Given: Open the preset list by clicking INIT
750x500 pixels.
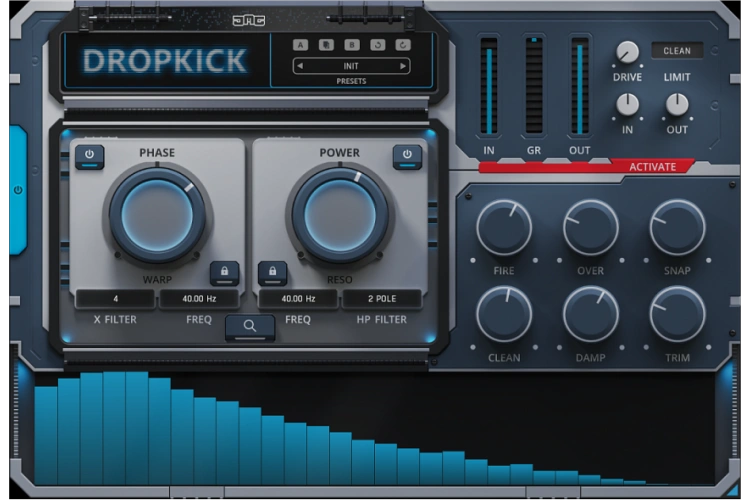Looking at the screenshot, I should pyautogui.click(x=351, y=66).
